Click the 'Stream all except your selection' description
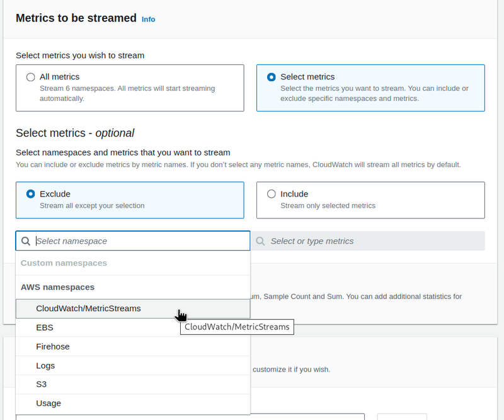 92,206
